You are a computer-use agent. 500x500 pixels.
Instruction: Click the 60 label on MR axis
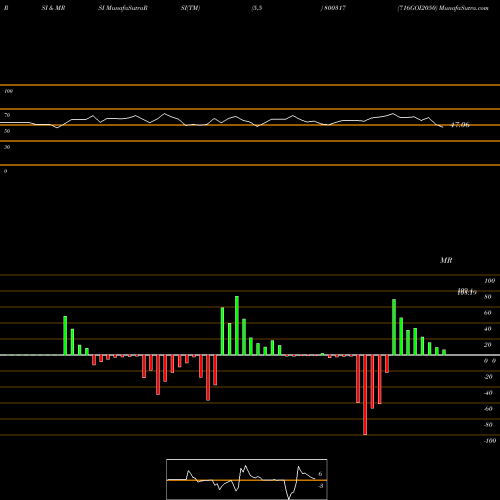tap(488, 313)
